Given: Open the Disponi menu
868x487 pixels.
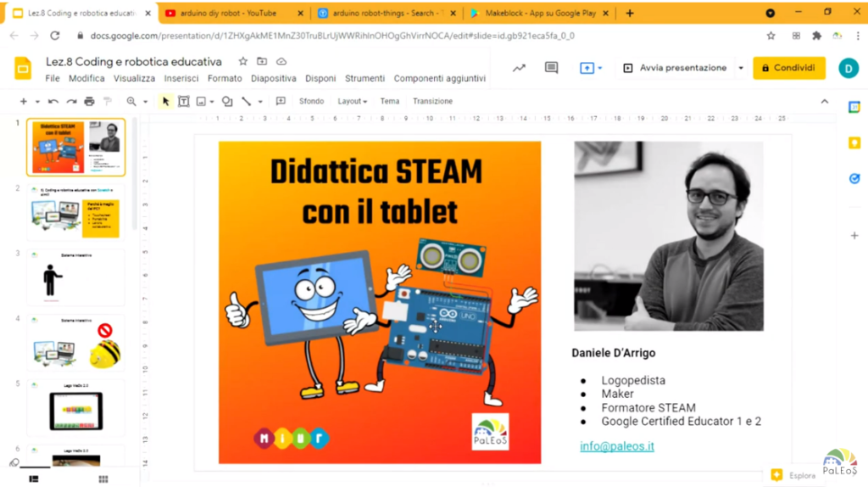Looking at the screenshot, I should pos(320,79).
